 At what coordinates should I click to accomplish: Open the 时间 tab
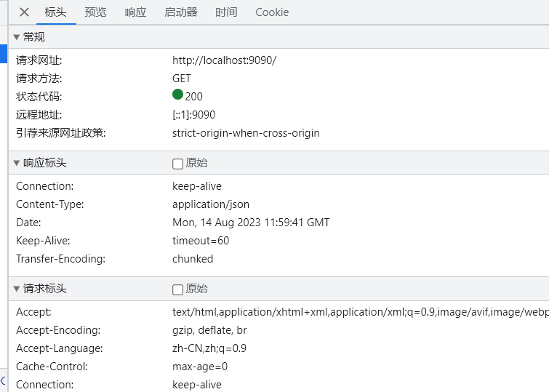coord(226,12)
